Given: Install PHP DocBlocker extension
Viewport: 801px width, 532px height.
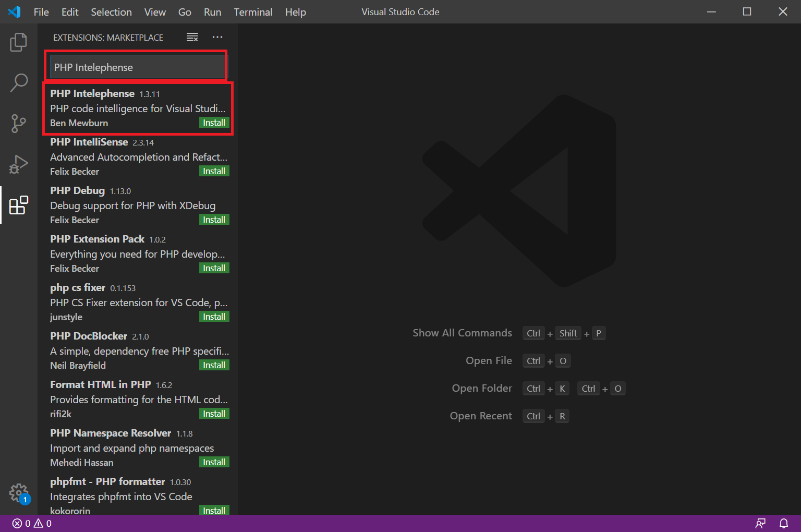Looking at the screenshot, I should [214, 365].
